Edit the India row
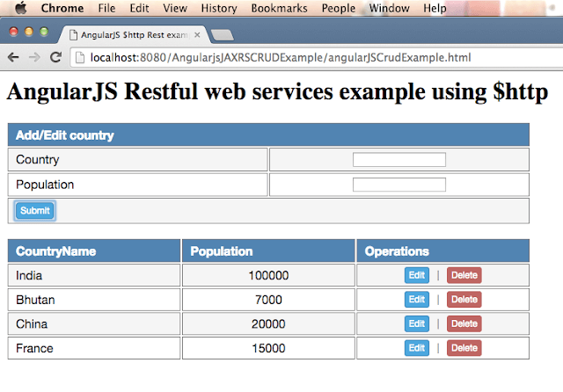The width and height of the screenshot is (563, 392). 417,275
